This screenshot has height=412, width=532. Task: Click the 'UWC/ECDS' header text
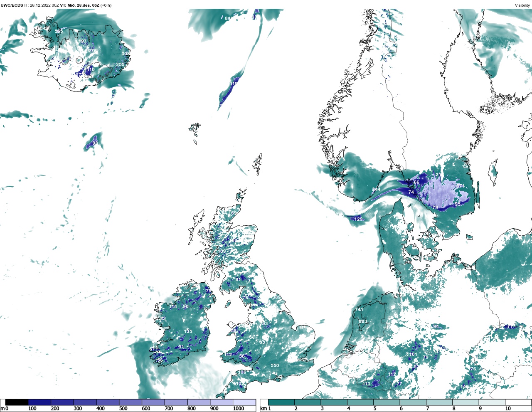12,5
